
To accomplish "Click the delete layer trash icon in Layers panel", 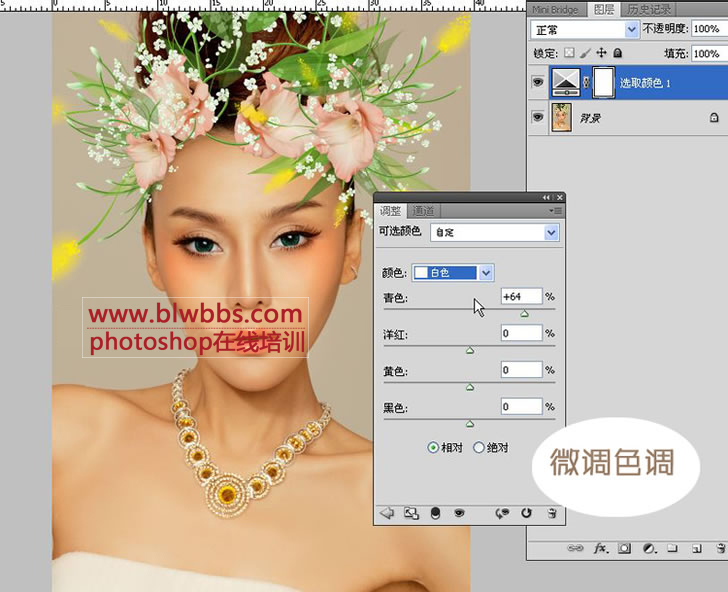I will (x=721, y=549).
